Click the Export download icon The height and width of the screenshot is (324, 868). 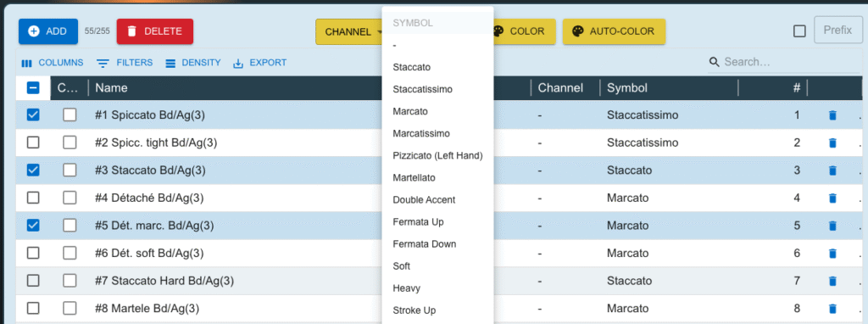[x=238, y=63]
